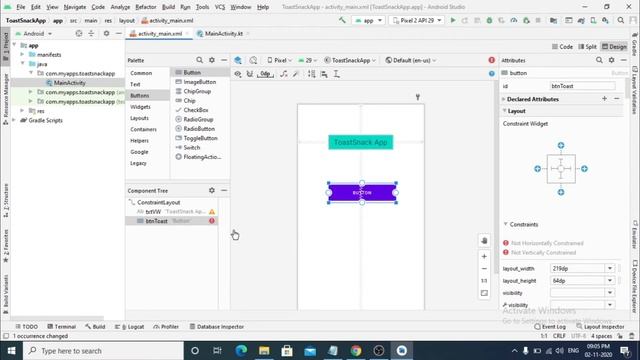640x360 pixels.
Task: Click the red error indicator in design toolbar
Action: (491, 60)
